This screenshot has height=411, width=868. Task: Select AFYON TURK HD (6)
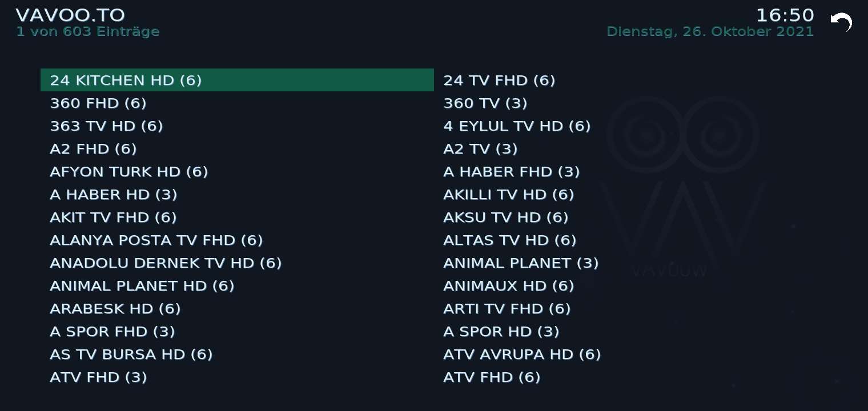click(x=129, y=172)
